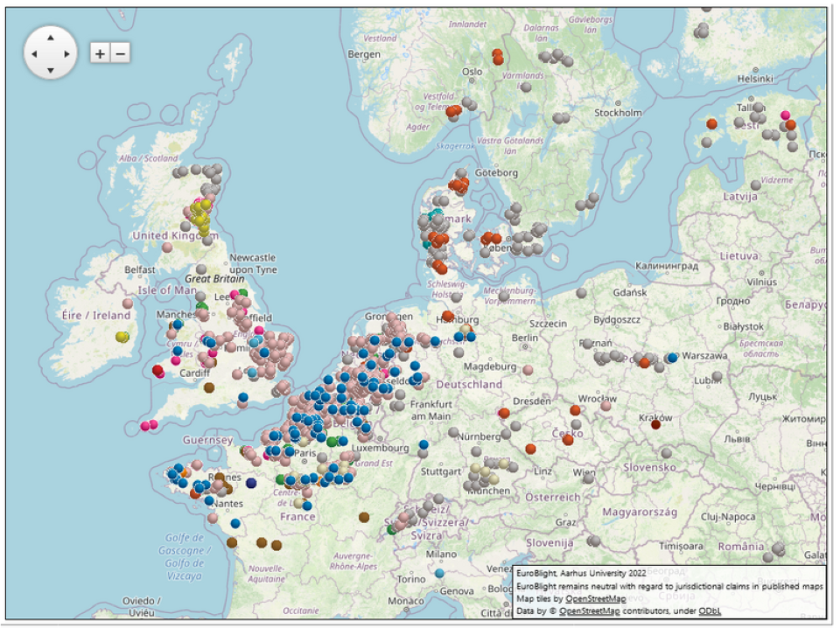Viewport: 840px width, 628px height.
Task: Click the Belfast city label
Action: (x=140, y=269)
